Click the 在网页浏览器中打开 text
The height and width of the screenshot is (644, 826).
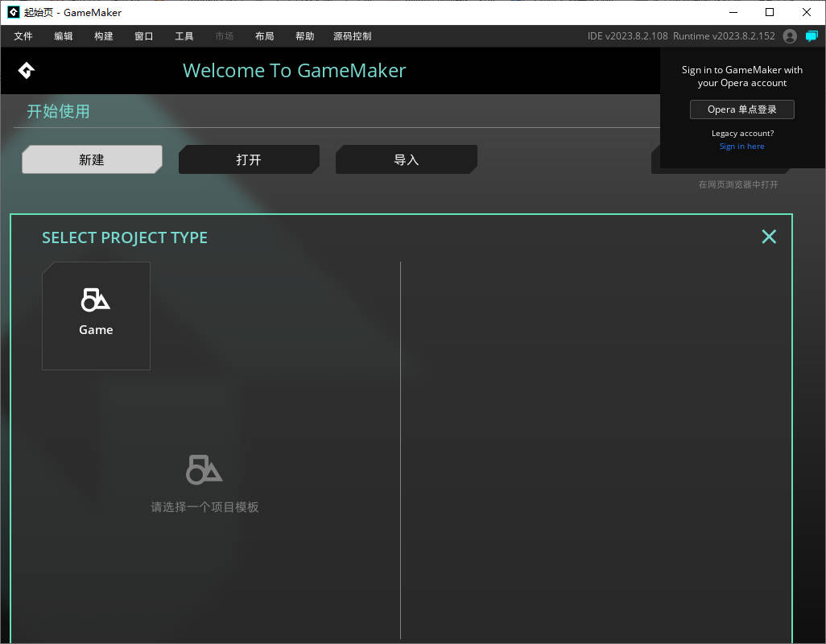[738, 184]
